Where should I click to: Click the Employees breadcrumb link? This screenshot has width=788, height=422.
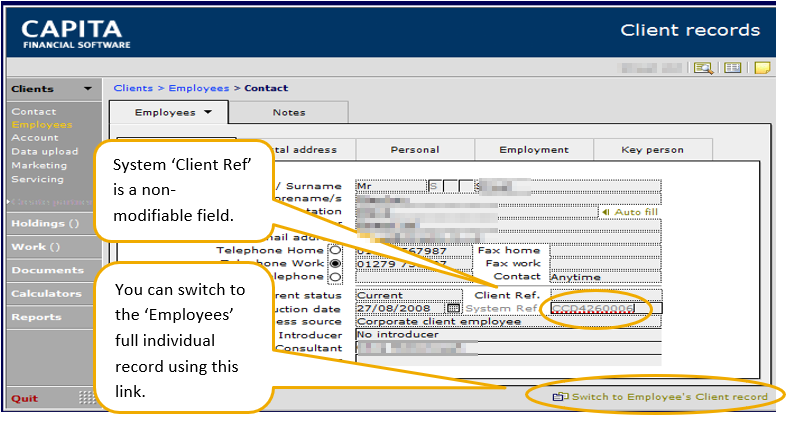[199, 88]
